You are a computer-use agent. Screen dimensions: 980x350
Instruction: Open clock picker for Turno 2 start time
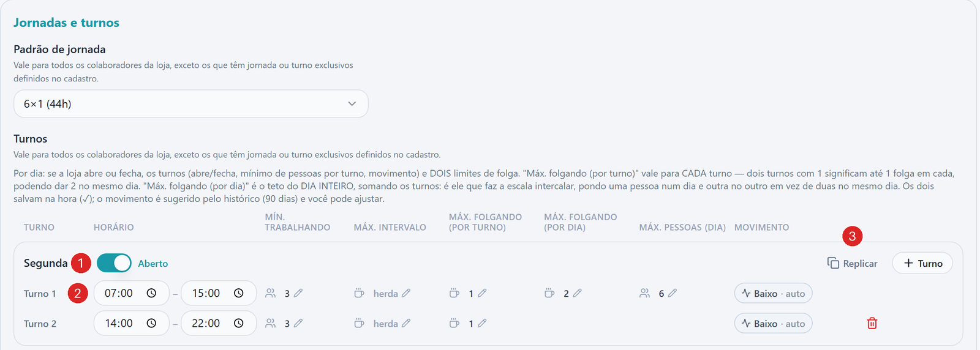(x=151, y=323)
